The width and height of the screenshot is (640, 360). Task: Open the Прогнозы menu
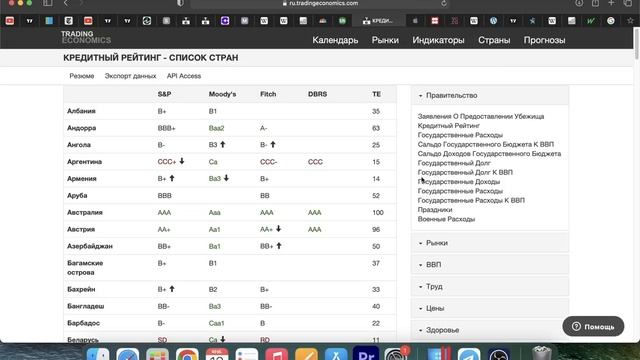tap(544, 40)
